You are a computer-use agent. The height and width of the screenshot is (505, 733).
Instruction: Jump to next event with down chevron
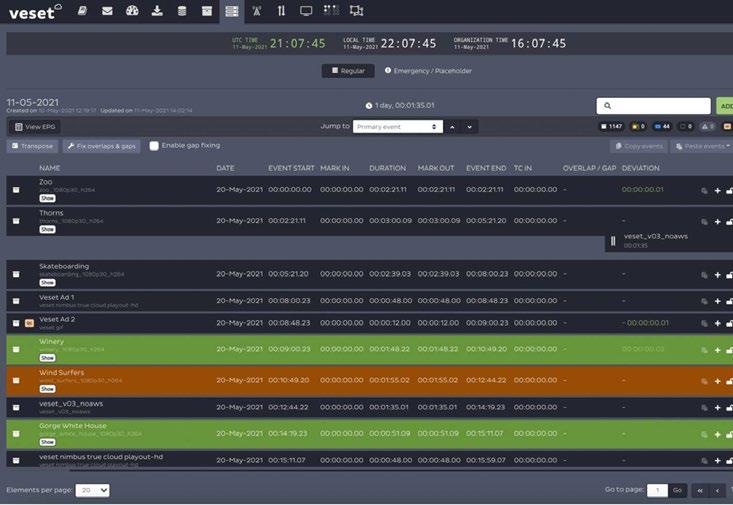(469, 127)
